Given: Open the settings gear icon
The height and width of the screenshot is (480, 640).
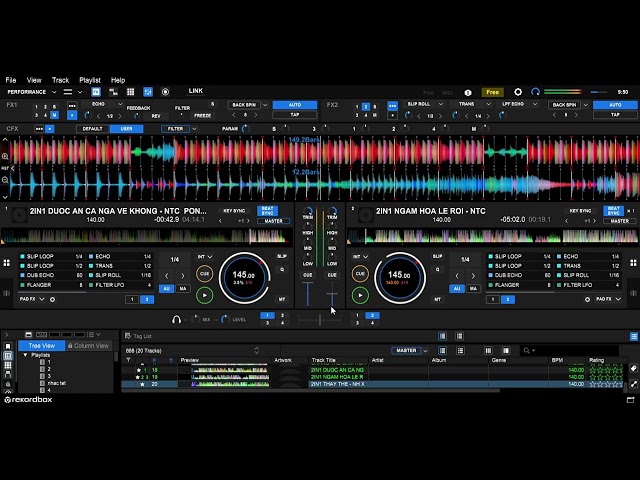Looking at the screenshot, I should tap(518, 92).
